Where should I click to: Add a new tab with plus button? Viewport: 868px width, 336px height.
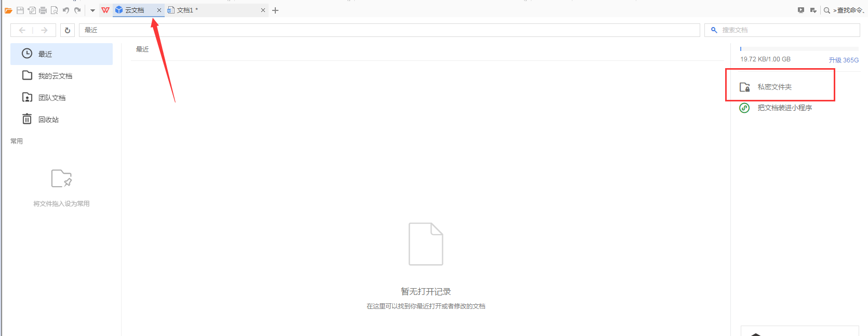[x=275, y=10]
